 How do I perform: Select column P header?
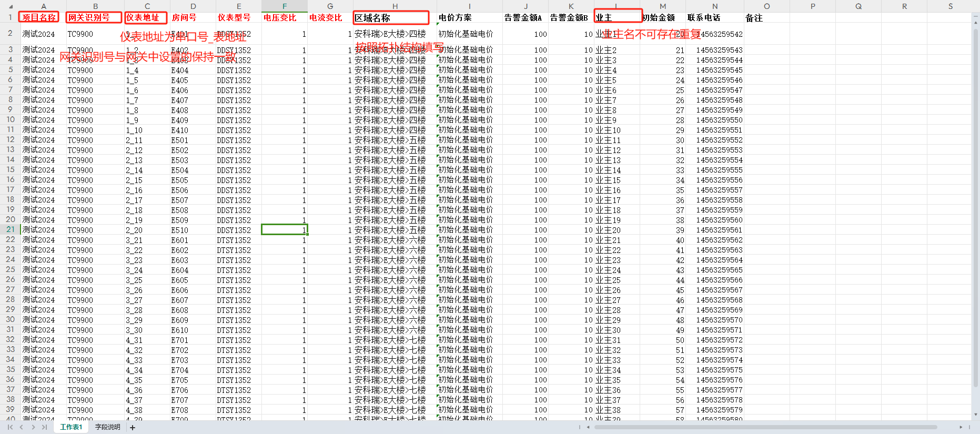[813, 6]
